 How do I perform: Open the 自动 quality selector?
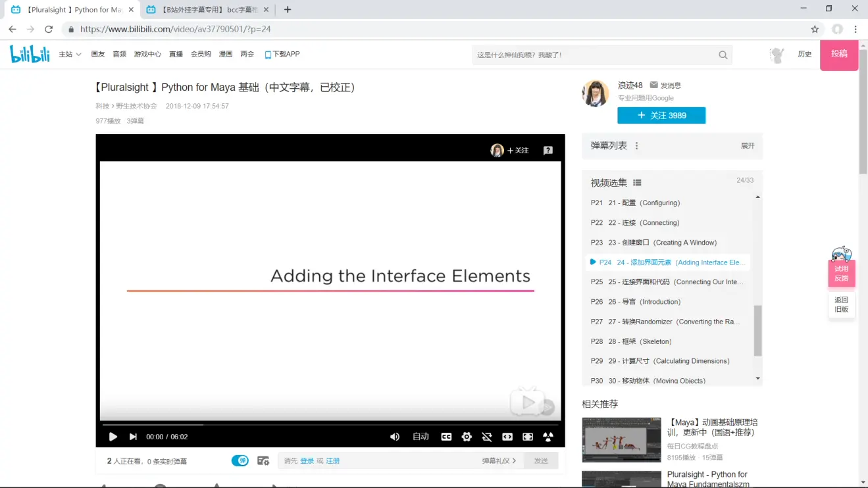[421, 437]
